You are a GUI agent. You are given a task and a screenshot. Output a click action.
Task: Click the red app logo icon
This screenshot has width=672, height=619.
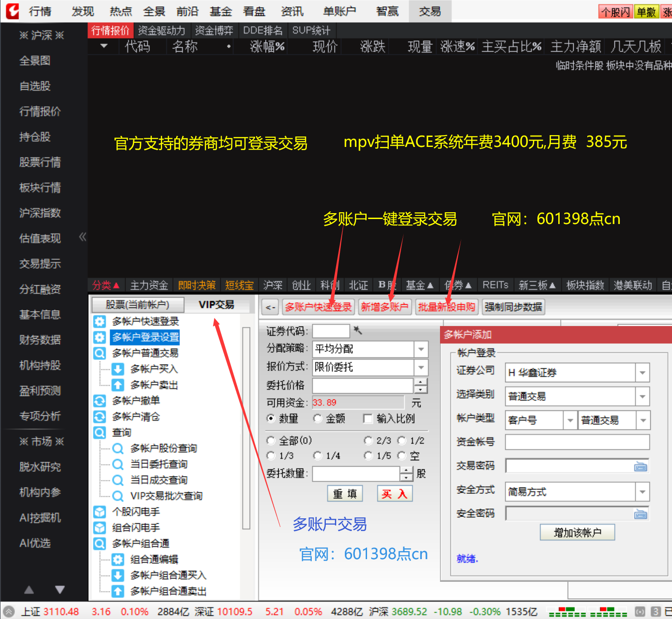pos(13,11)
